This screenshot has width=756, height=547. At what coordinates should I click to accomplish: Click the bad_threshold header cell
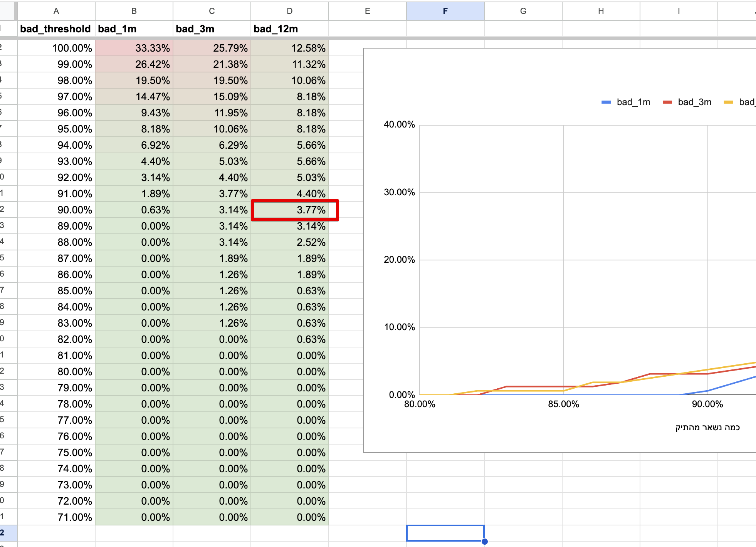click(56, 29)
